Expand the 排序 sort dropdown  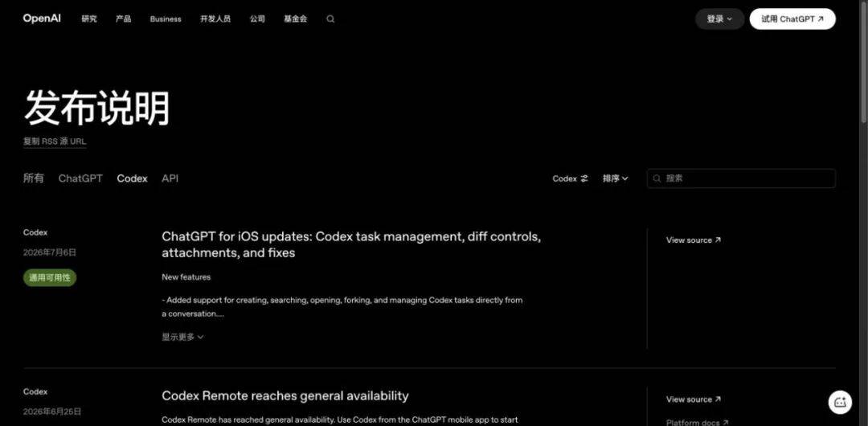point(616,178)
